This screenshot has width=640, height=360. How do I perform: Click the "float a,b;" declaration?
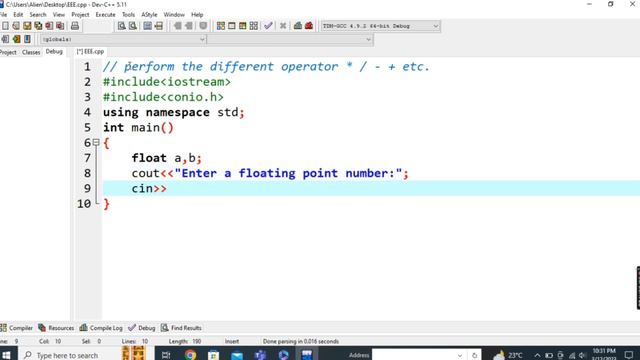click(167, 158)
